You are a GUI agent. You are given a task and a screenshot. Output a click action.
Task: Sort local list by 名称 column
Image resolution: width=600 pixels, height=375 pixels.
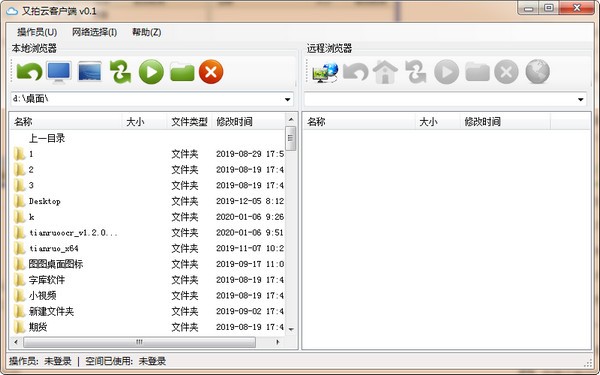tap(65, 122)
